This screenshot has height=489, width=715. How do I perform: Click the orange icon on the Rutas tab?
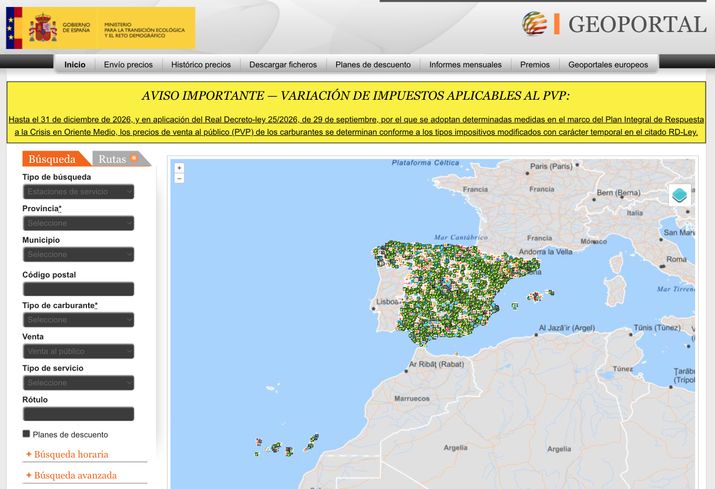(x=134, y=158)
